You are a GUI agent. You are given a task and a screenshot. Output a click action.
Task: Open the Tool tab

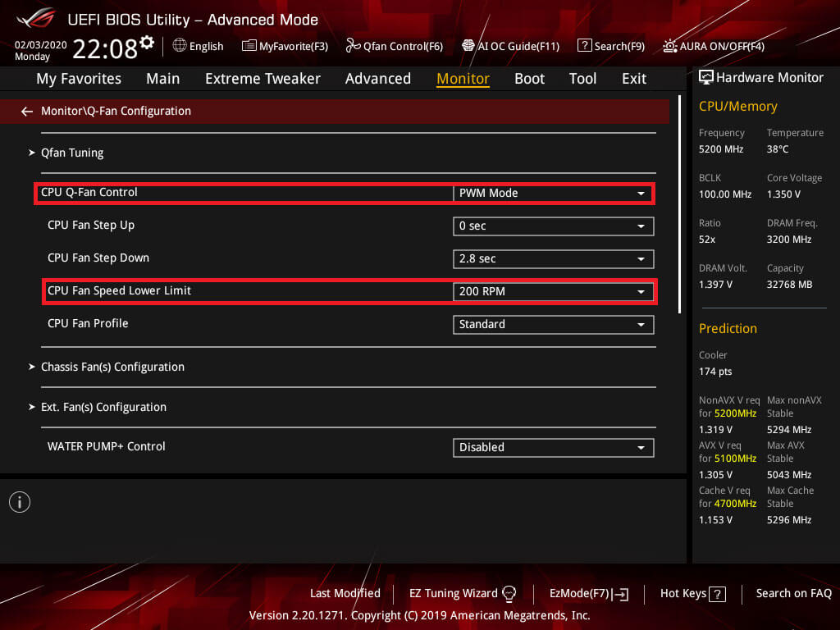pyautogui.click(x=582, y=79)
